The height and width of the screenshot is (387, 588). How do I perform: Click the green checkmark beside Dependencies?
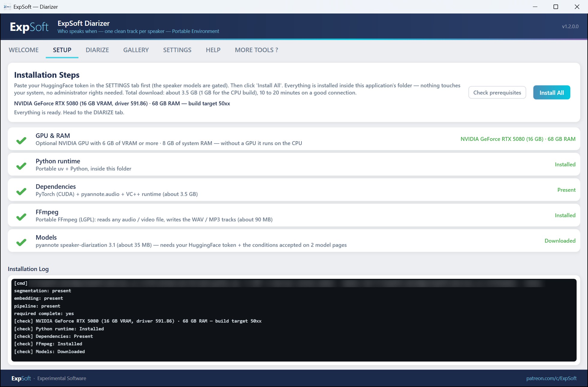click(21, 191)
